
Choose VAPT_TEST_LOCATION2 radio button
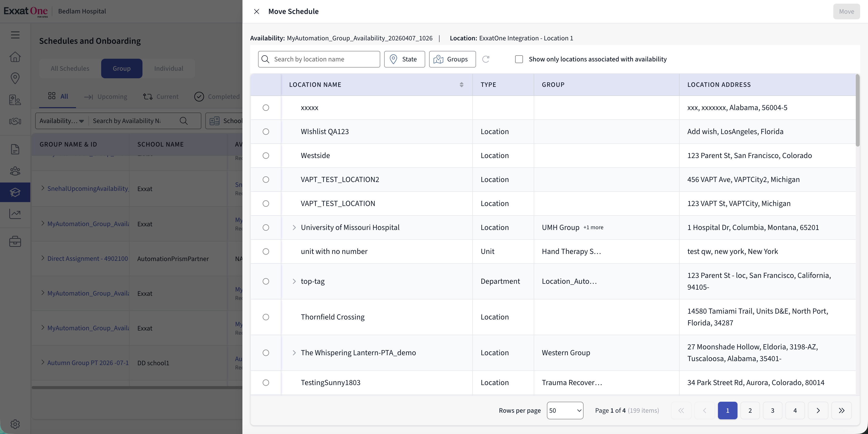point(266,179)
